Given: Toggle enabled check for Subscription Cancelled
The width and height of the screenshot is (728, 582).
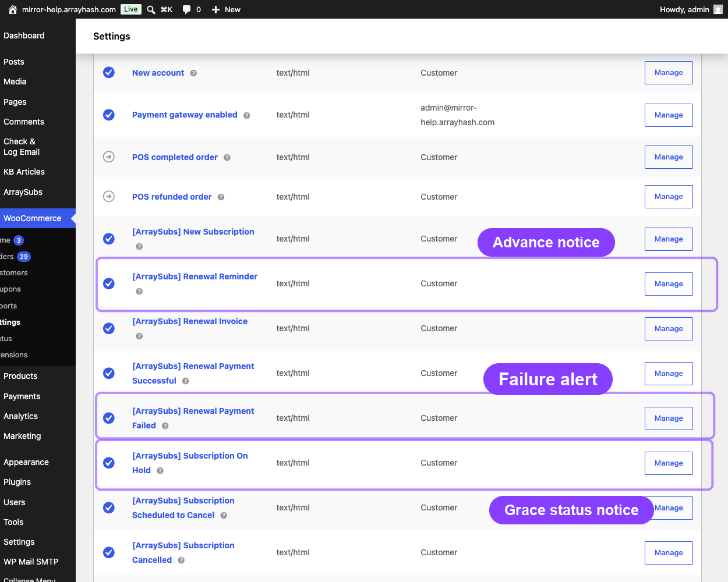Looking at the screenshot, I should coord(109,552).
